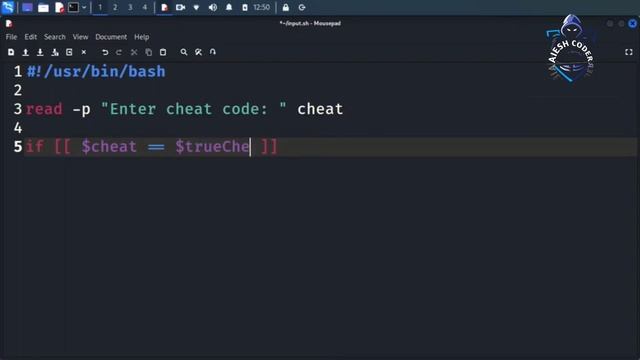
Task: Copy selection using the toolbar Copy icon
Action: pos(149,52)
